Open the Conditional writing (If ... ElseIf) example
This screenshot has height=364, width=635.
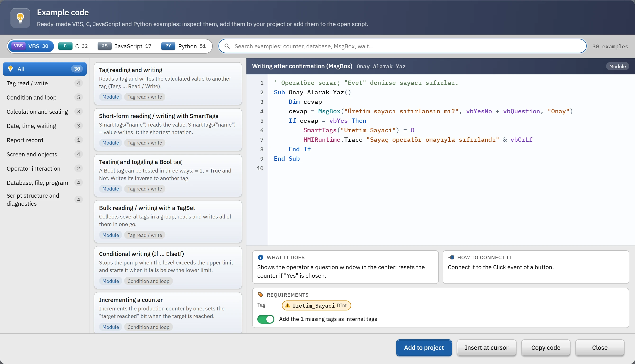pos(168,268)
